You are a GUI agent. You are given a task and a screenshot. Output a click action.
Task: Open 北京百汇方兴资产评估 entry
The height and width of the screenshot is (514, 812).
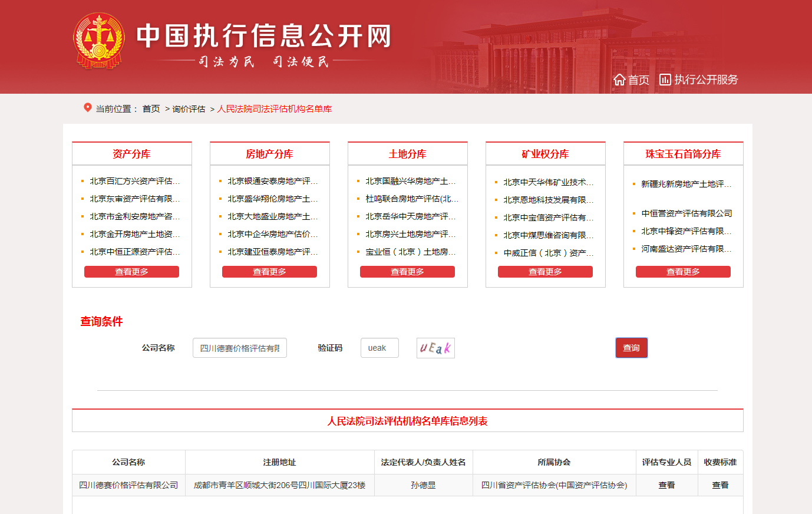pyautogui.click(x=135, y=181)
